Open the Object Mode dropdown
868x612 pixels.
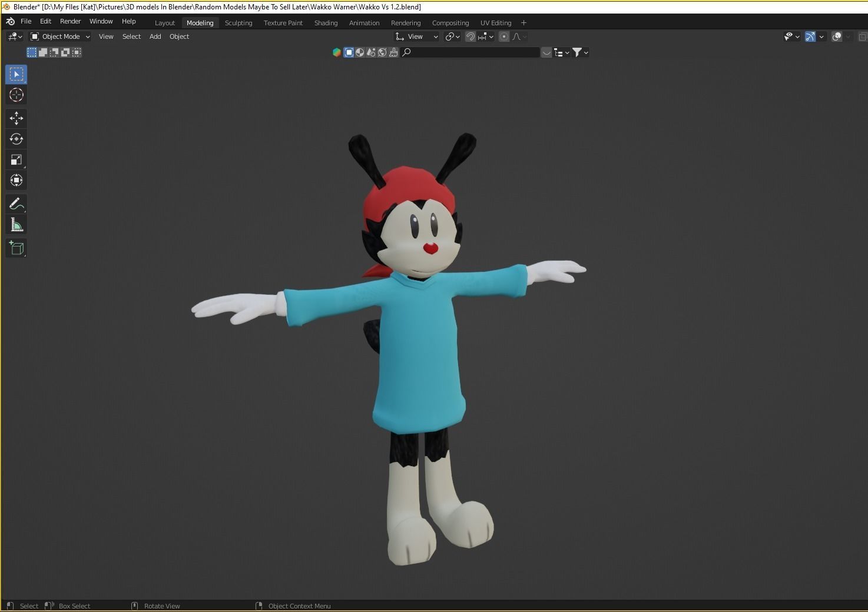tap(60, 36)
